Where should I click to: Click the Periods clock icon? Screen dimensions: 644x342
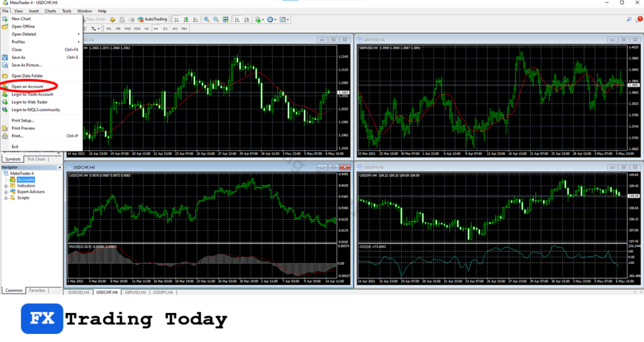coord(270,19)
